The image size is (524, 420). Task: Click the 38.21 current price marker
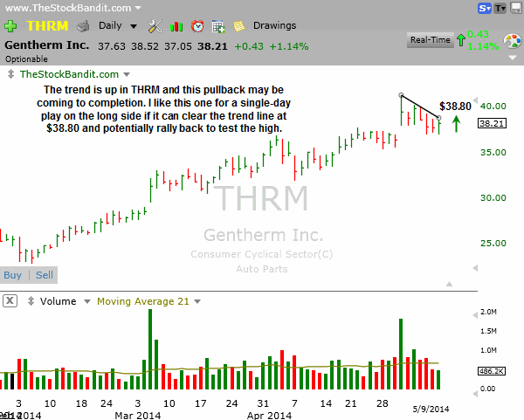tap(492, 123)
